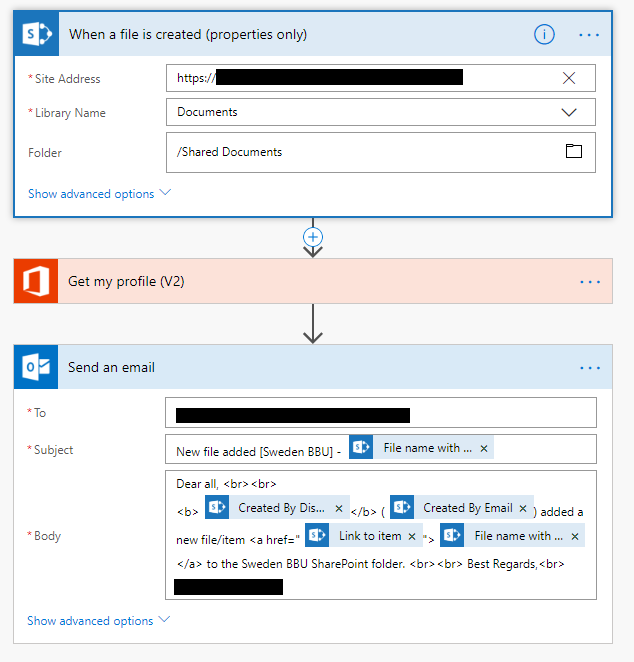Open folder picker icon in Folder field
This screenshot has width=634, height=662.
tap(574, 151)
